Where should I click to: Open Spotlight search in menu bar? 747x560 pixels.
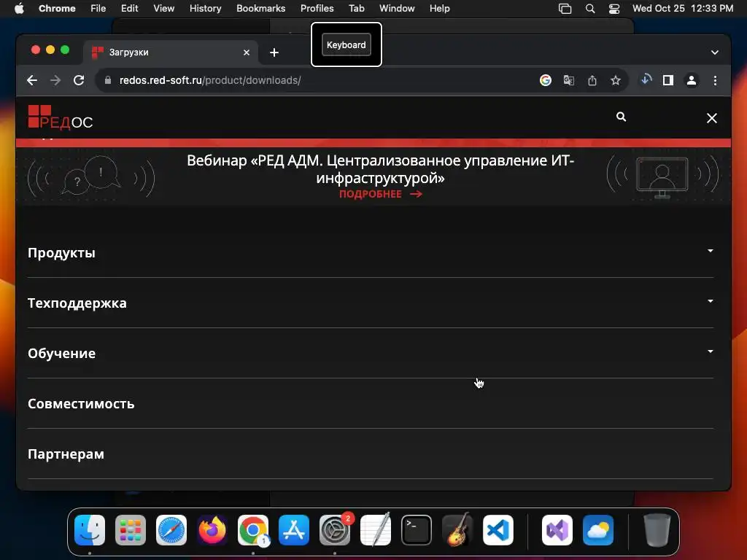tap(589, 9)
